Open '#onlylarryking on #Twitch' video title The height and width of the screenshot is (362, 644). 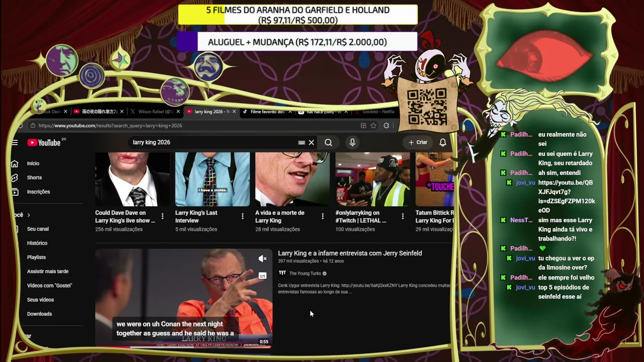point(361,217)
